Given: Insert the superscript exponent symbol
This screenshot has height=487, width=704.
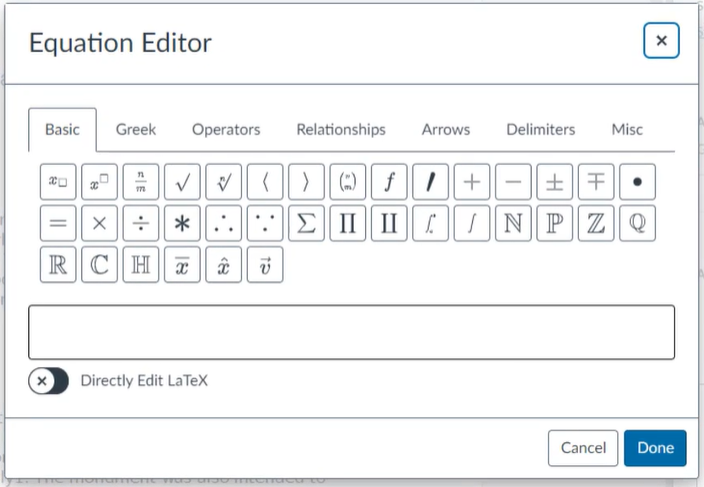Looking at the screenshot, I should 99,183.
